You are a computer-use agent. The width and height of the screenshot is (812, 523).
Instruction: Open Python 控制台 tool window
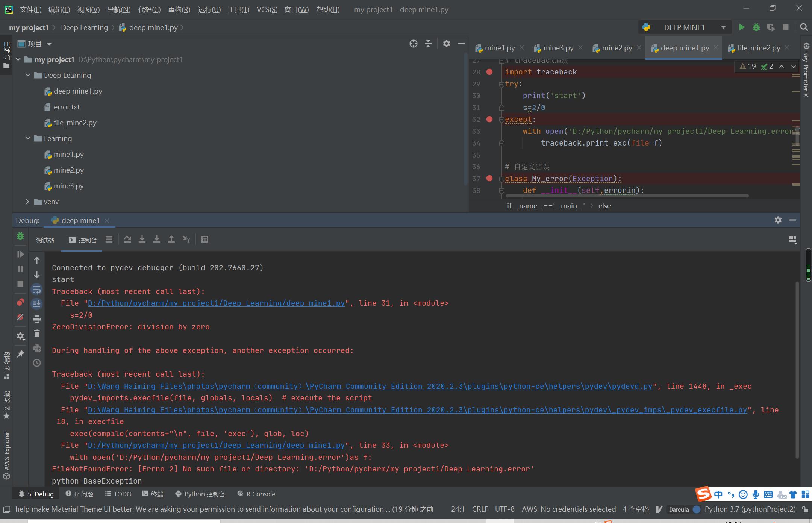[200, 494]
